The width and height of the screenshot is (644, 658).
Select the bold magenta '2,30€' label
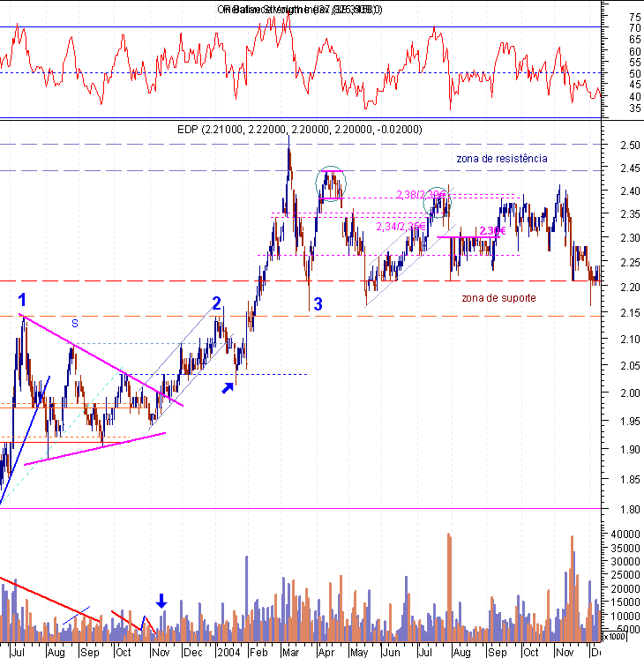(492, 231)
